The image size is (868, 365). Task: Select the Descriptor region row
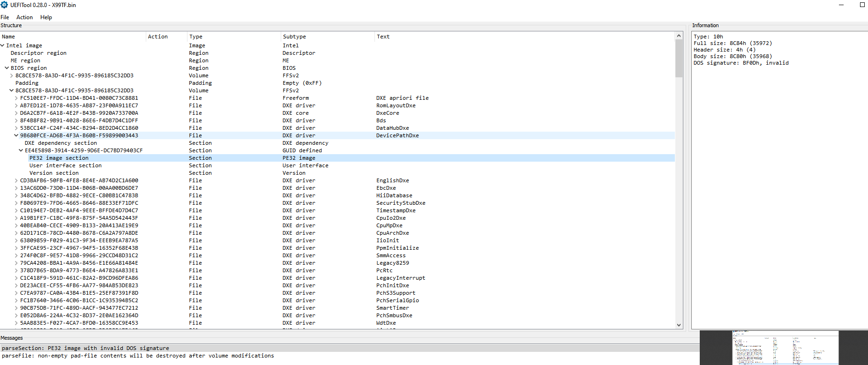pyautogui.click(x=337, y=53)
